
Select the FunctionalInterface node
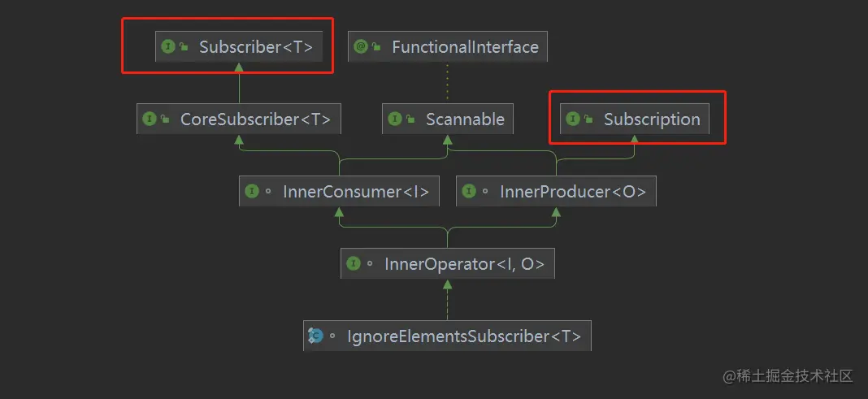[465, 47]
